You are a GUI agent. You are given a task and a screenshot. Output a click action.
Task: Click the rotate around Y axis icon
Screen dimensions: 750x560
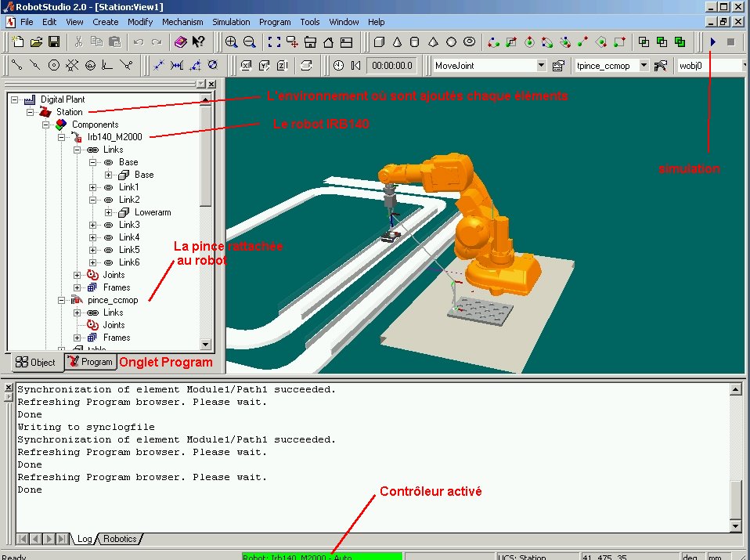(x=264, y=65)
